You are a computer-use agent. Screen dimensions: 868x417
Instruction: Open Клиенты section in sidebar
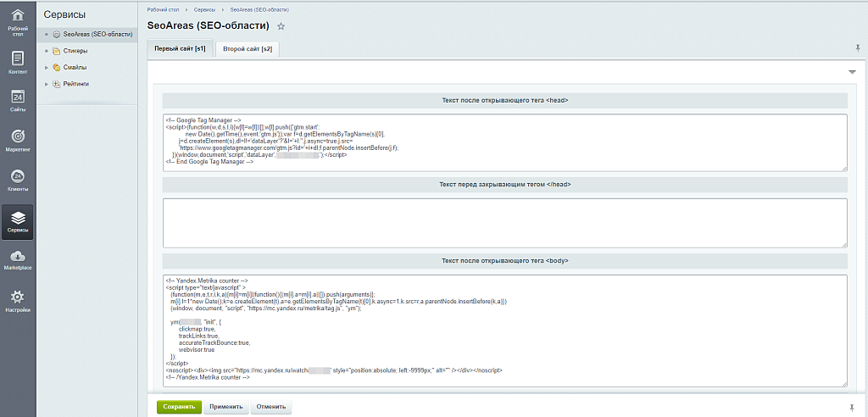tap(18, 179)
